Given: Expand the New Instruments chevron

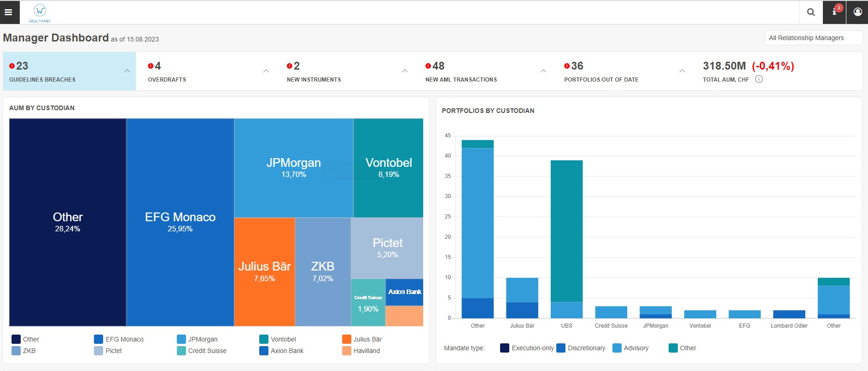Looking at the screenshot, I should point(405,71).
